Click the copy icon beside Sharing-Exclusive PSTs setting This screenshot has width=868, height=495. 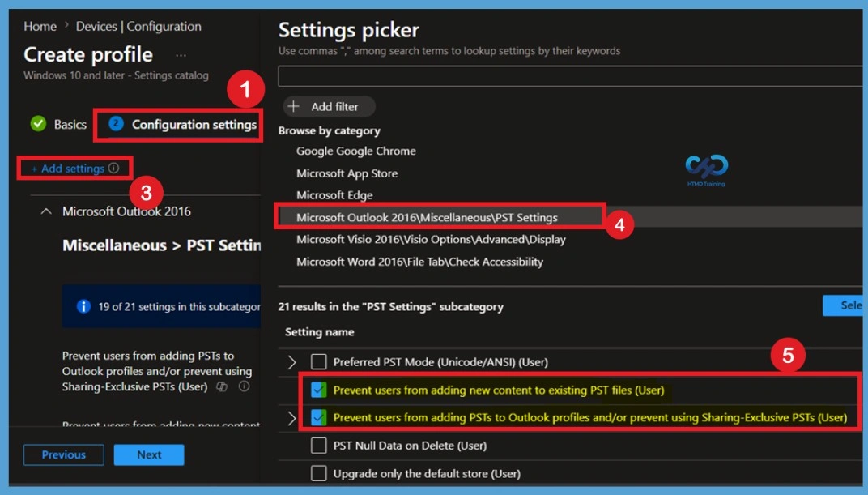coord(221,387)
